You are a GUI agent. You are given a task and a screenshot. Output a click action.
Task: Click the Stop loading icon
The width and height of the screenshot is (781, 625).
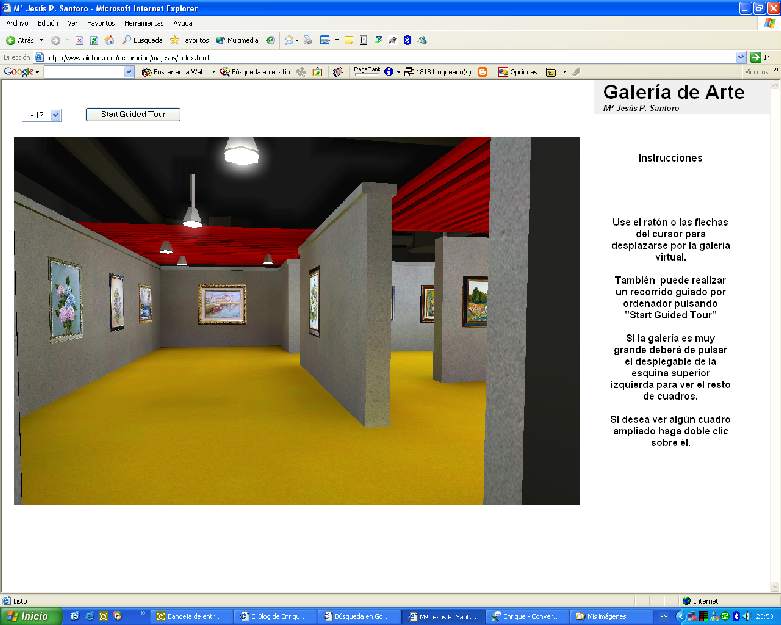coord(77,40)
